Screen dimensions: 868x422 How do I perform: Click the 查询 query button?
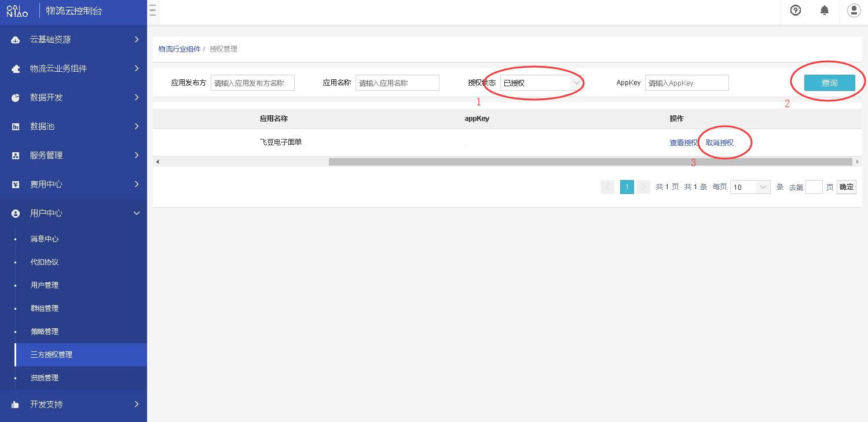point(829,82)
